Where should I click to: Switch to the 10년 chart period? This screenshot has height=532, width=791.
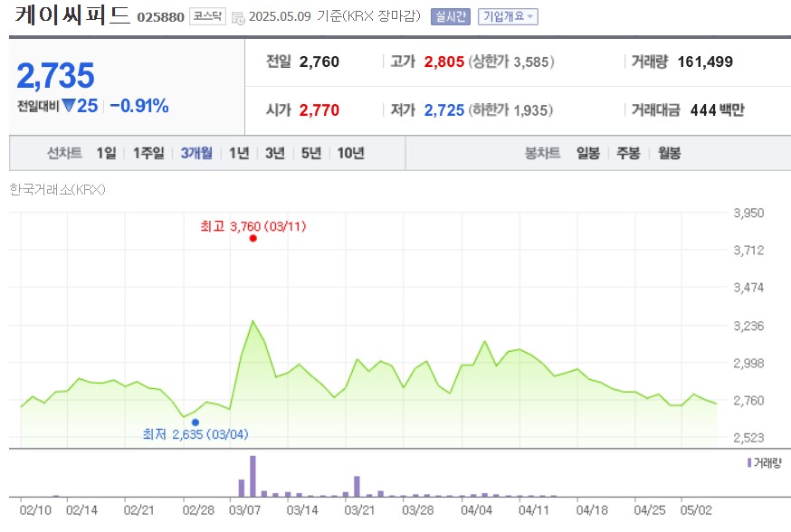pyautogui.click(x=350, y=153)
